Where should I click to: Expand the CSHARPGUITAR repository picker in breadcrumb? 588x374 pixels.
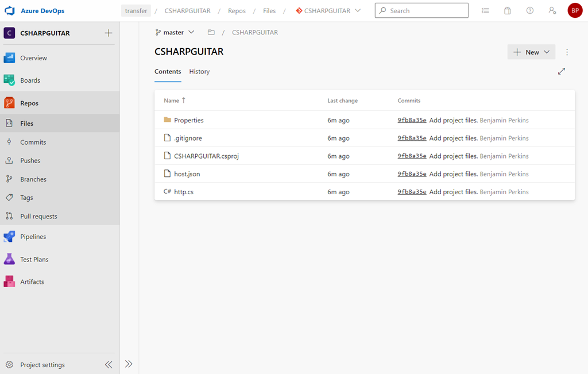pos(357,10)
